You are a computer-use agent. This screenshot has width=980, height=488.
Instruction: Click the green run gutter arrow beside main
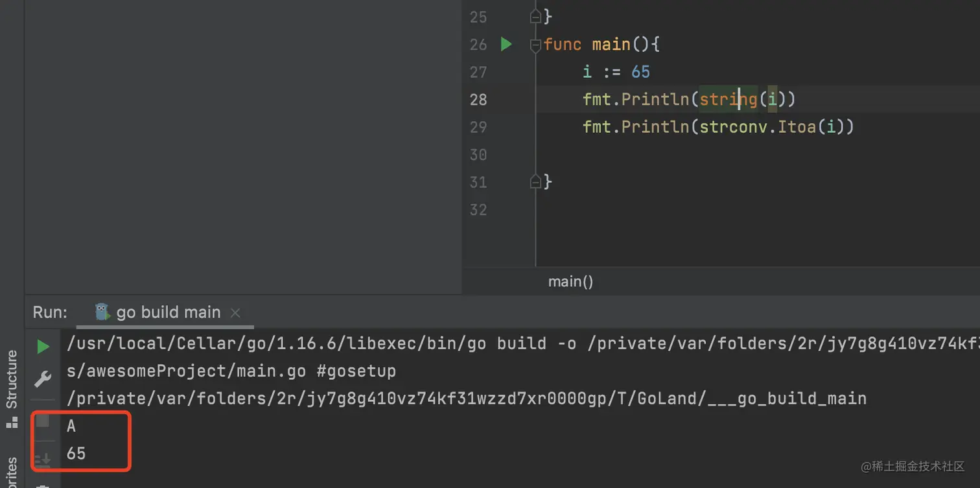(506, 44)
